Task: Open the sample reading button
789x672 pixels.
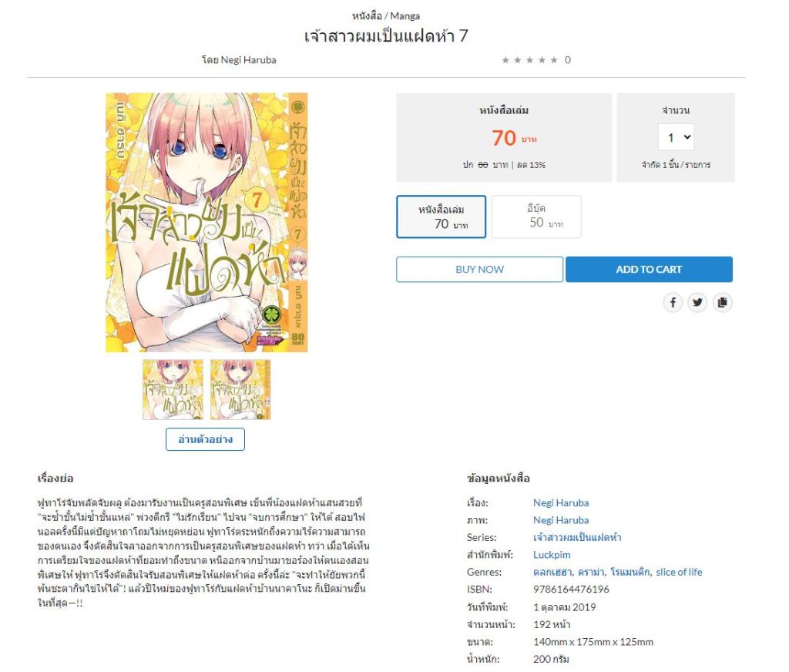Action: point(205,439)
